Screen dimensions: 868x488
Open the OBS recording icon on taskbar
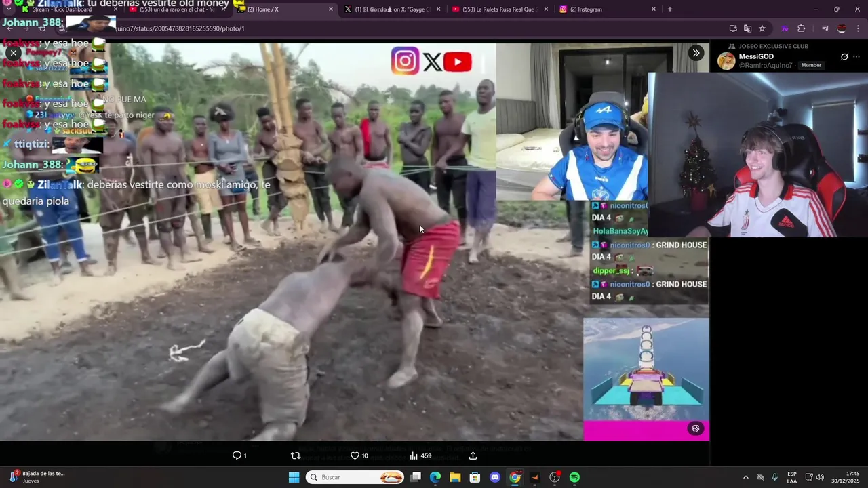(555, 477)
